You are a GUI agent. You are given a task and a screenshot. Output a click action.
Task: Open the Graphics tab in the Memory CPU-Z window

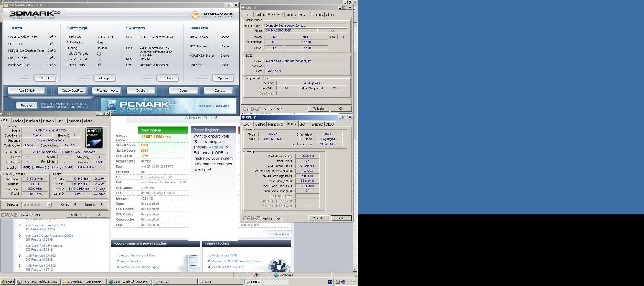[x=317, y=124]
